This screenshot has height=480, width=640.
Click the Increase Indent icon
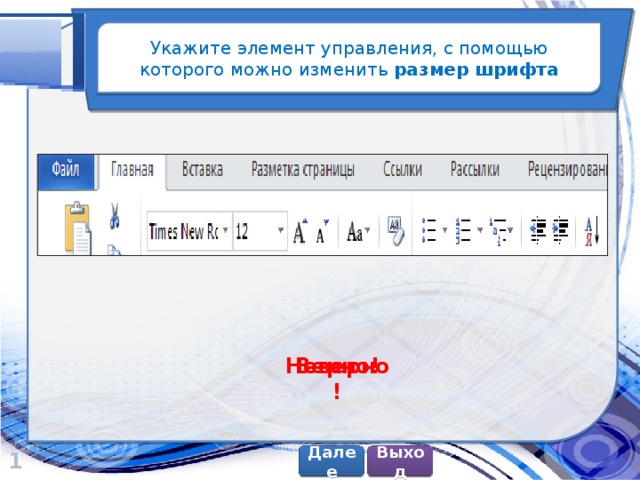click(x=560, y=230)
